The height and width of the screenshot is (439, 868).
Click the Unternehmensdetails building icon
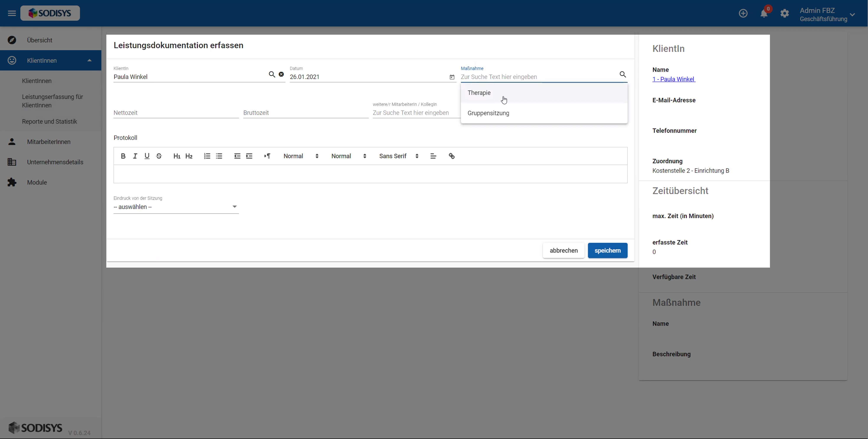12,162
